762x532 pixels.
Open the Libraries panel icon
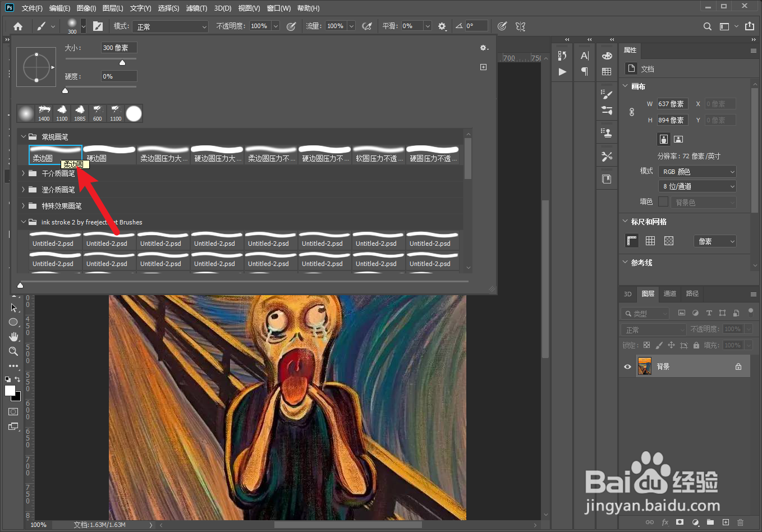[607, 179]
